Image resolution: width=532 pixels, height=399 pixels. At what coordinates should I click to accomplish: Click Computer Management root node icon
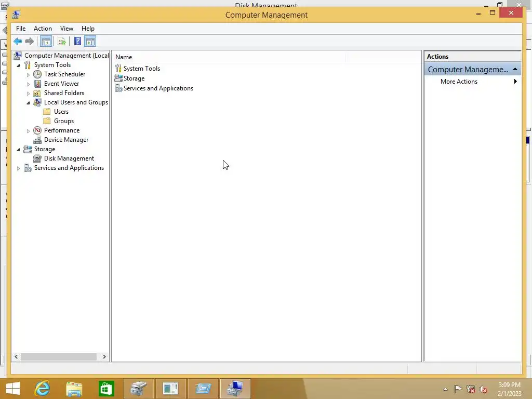pyautogui.click(x=18, y=55)
